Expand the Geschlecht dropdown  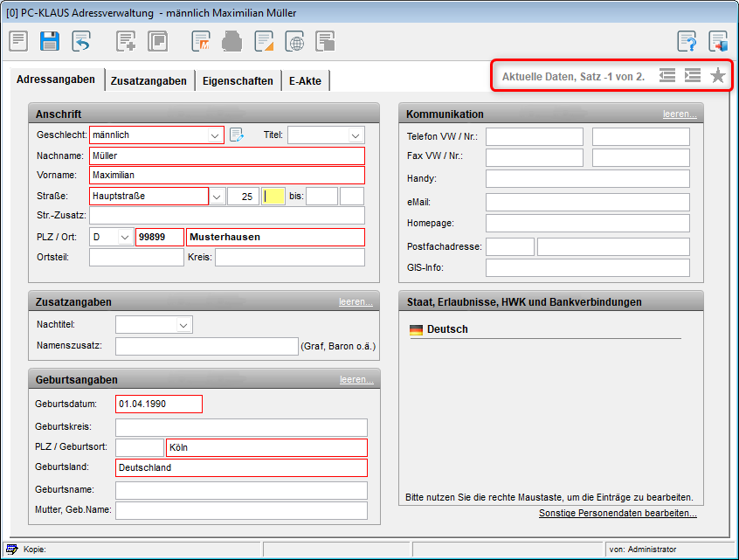(x=215, y=135)
